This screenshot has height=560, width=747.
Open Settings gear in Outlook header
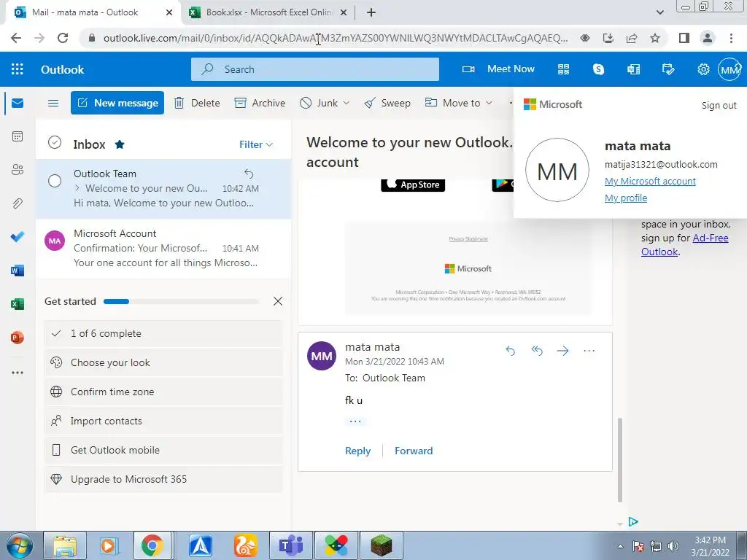(703, 69)
